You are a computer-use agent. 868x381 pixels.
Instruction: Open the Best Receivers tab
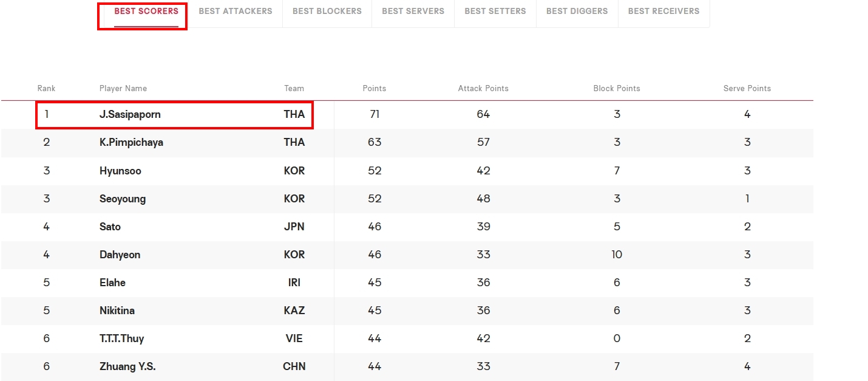[663, 12]
